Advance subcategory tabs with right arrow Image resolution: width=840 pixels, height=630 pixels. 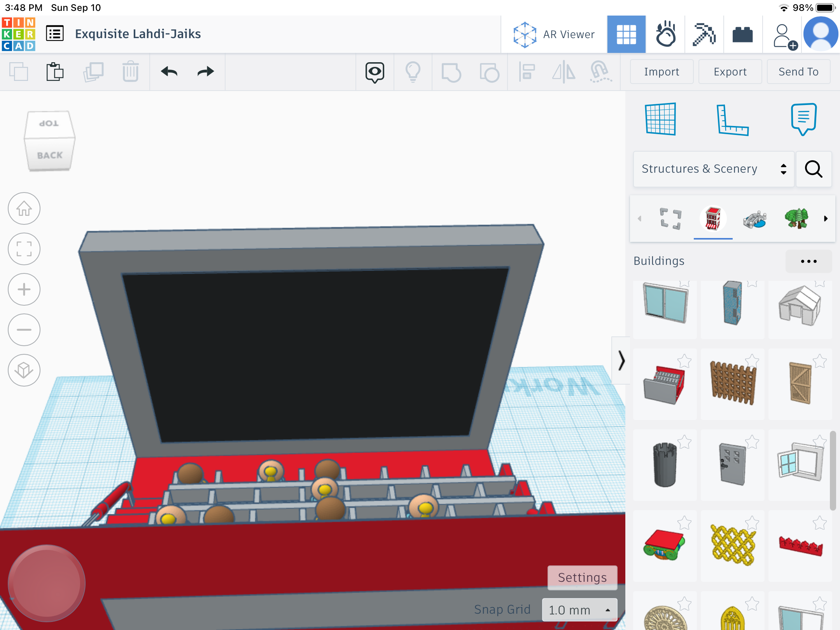(826, 219)
